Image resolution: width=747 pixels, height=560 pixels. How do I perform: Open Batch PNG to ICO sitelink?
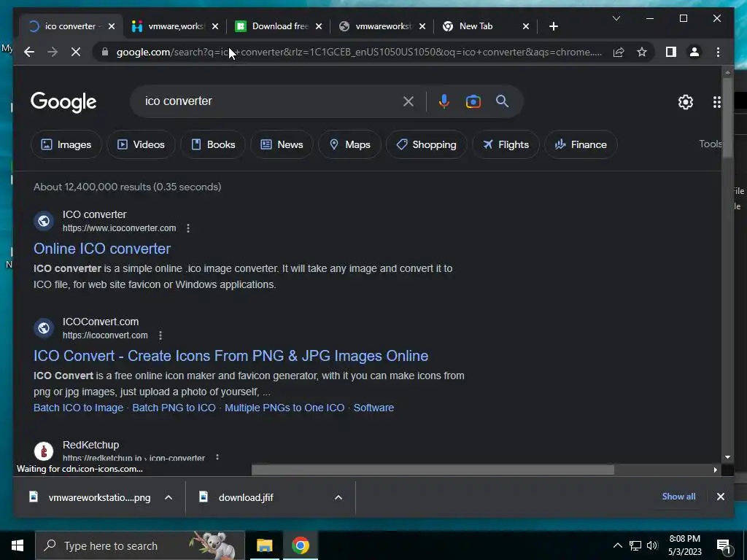click(174, 408)
